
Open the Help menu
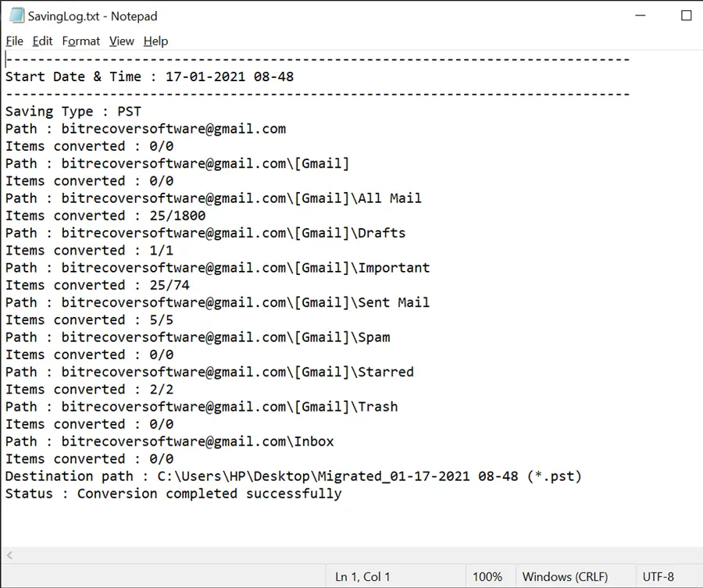[x=155, y=41]
